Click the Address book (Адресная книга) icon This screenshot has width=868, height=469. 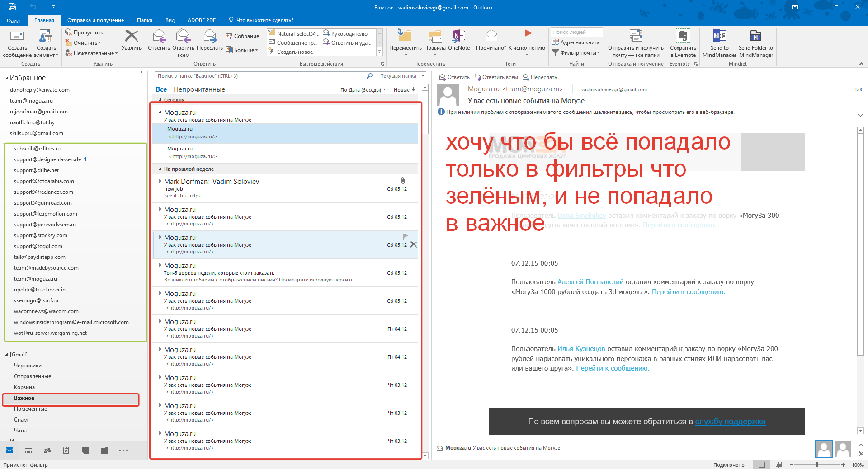556,42
